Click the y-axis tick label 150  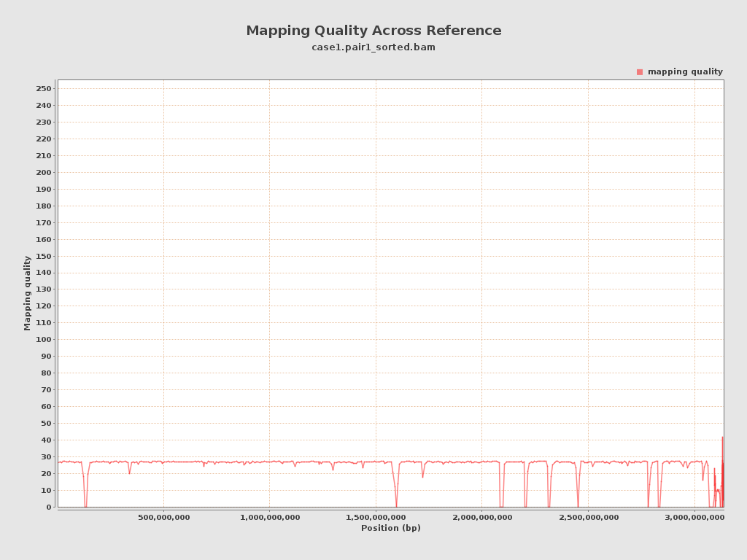coord(43,256)
